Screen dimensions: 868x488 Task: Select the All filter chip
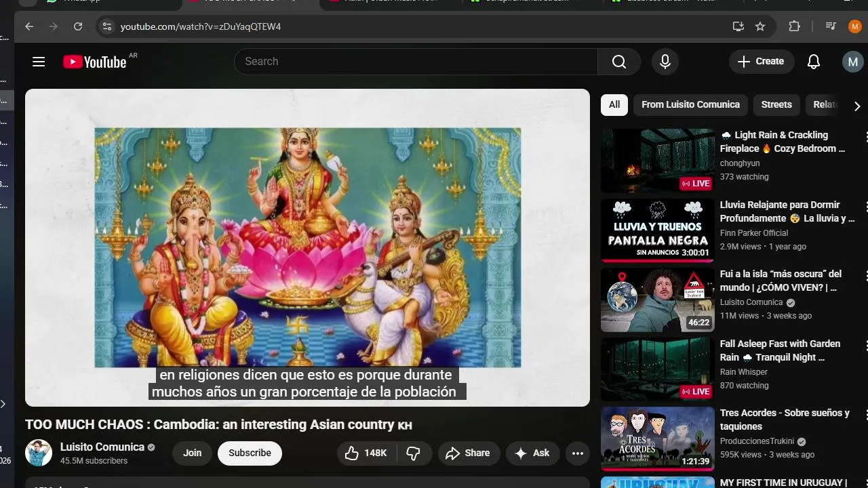[614, 105]
